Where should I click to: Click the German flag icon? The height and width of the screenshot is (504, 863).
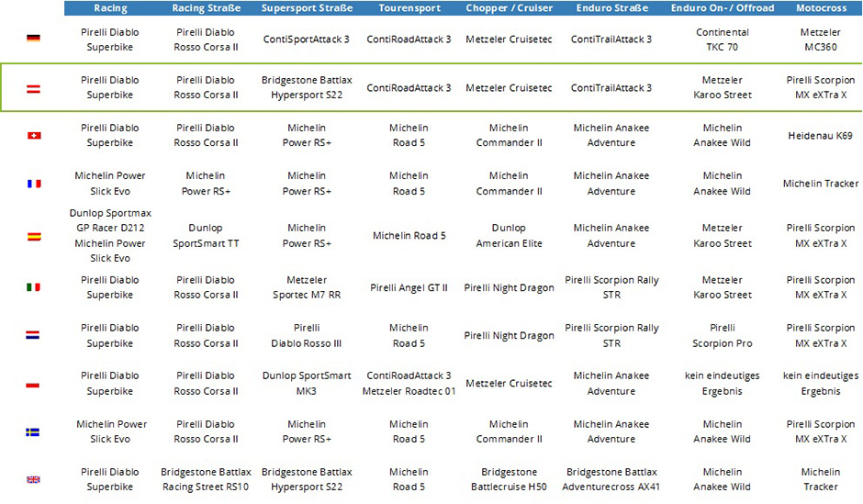(x=33, y=39)
